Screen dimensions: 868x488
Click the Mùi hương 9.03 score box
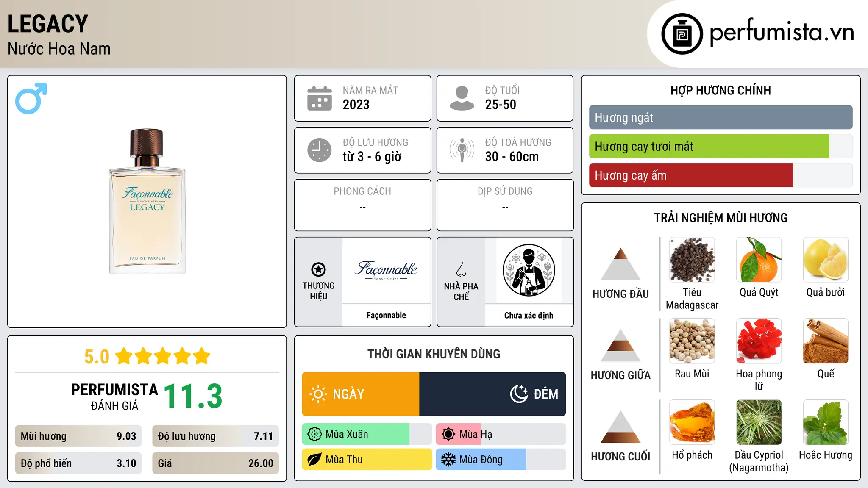(78, 436)
